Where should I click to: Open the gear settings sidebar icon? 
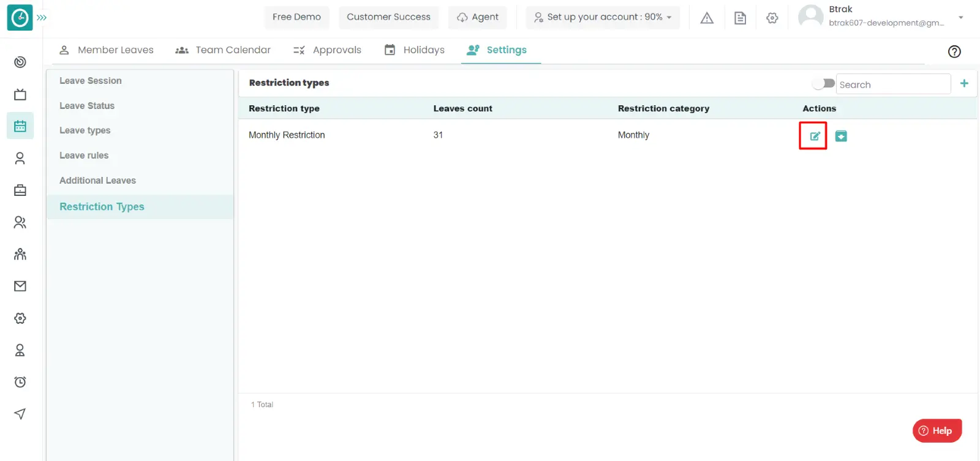(20, 318)
